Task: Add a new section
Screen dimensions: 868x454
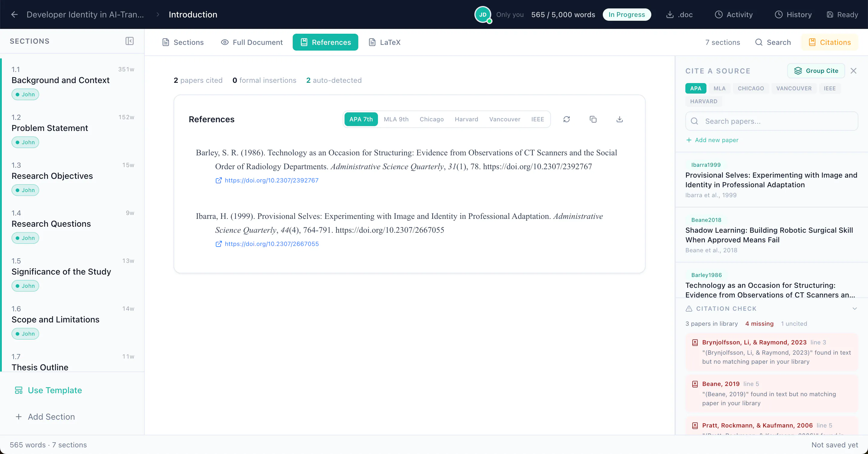Action: [x=45, y=417]
